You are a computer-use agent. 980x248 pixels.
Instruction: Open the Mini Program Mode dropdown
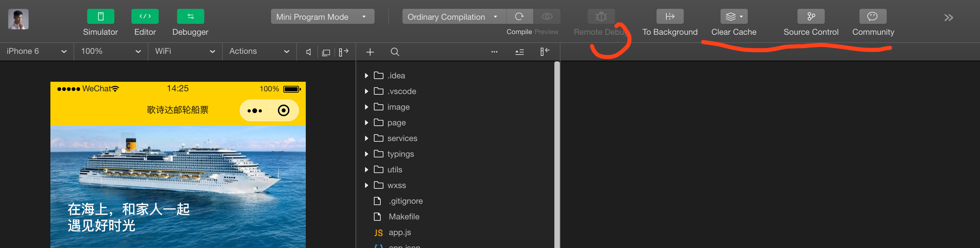322,17
